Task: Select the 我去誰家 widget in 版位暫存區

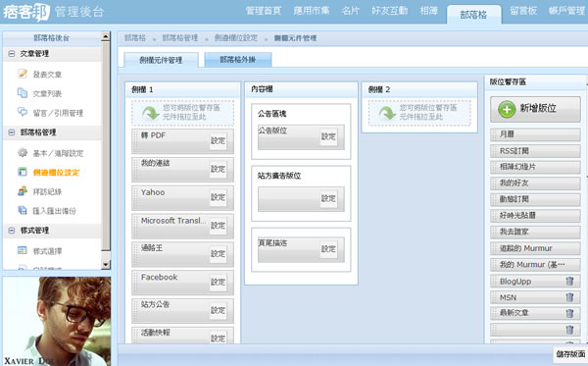Action: tap(535, 232)
